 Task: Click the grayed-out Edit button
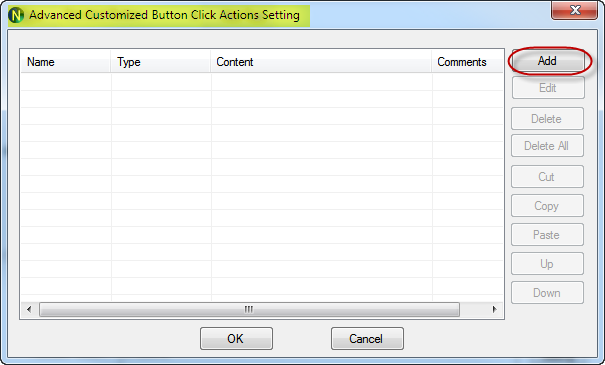pyautogui.click(x=548, y=88)
